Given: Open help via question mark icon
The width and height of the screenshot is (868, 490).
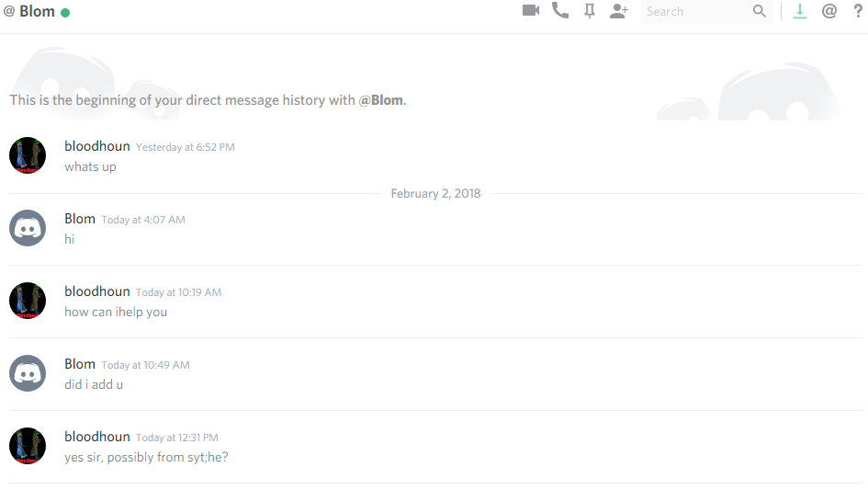Looking at the screenshot, I should pyautogui.click(x=858, y=11).
